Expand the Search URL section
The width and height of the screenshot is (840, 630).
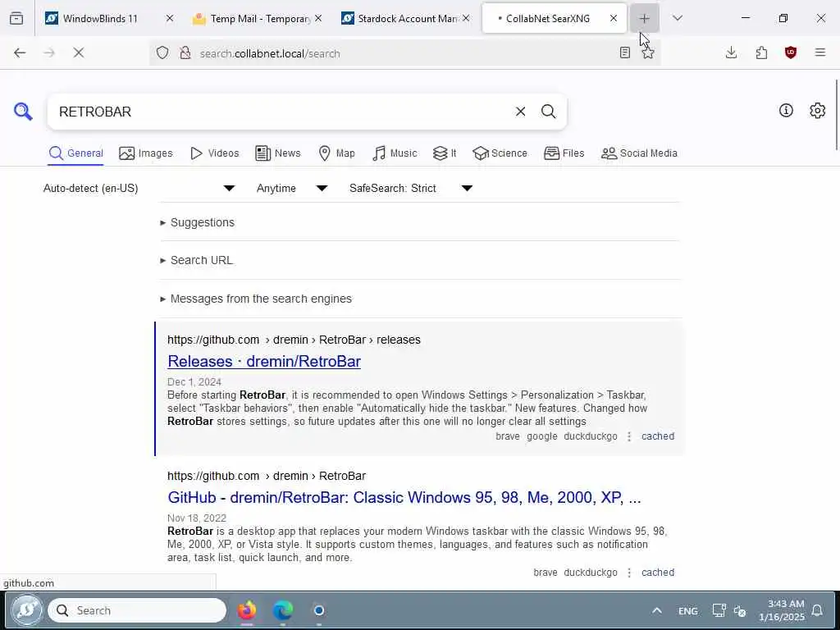196,260
